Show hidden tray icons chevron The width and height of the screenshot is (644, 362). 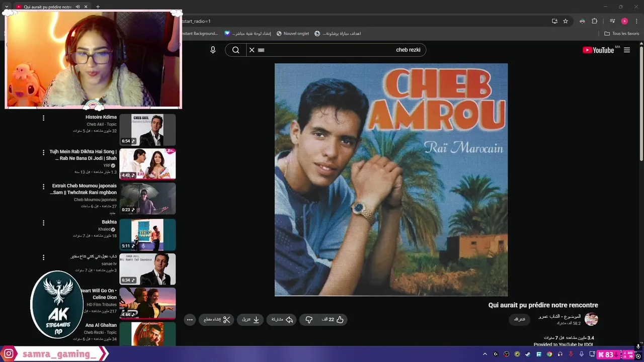coord(485,354)
